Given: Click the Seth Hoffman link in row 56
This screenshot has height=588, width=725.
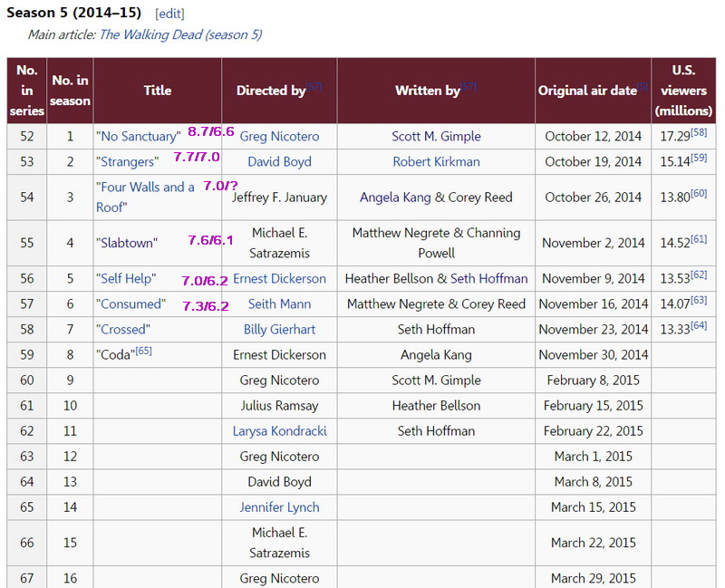Looking at the screenshot, I should 488,278.
